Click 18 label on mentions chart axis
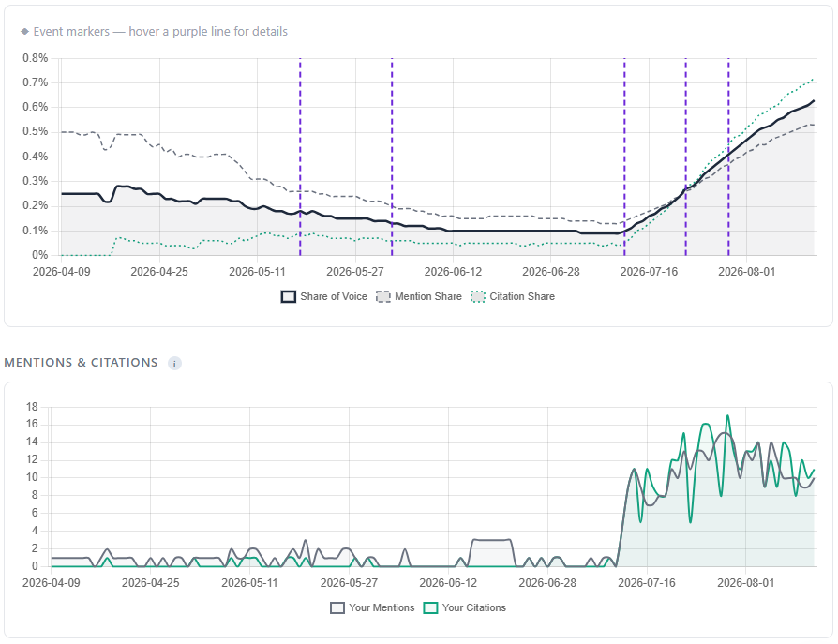The image size is (838, 644). point(32,407)
